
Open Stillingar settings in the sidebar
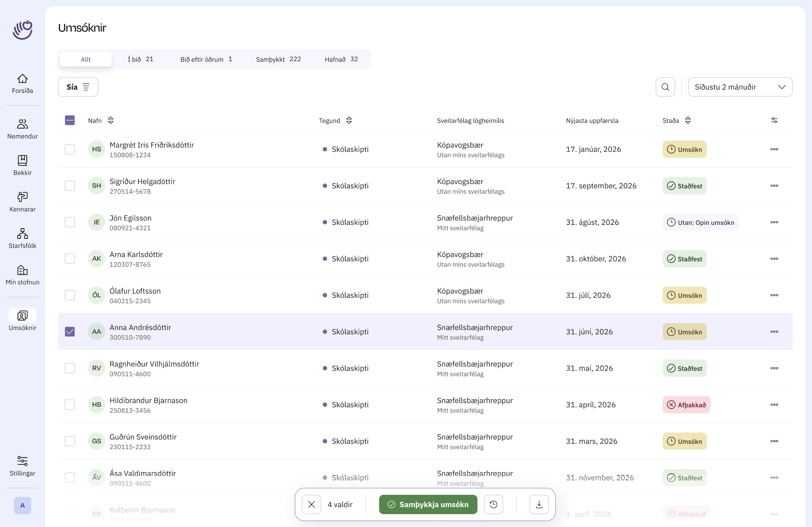[x=22, y=466]
